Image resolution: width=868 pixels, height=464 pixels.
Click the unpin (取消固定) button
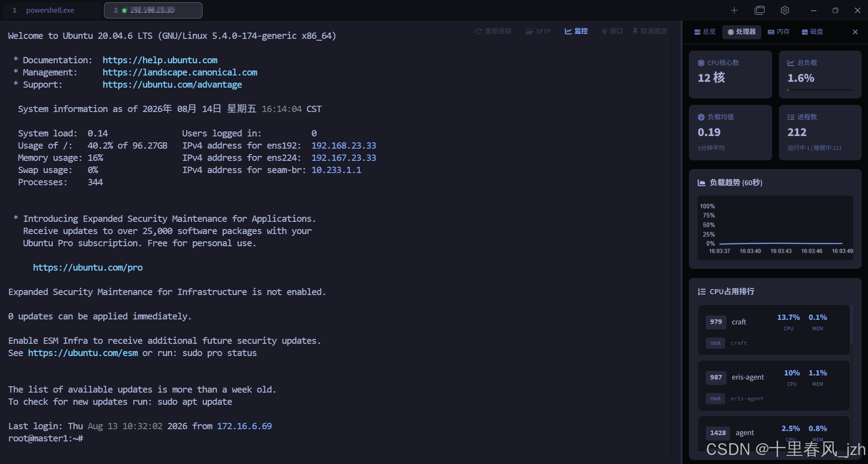(x=650, y=31)
